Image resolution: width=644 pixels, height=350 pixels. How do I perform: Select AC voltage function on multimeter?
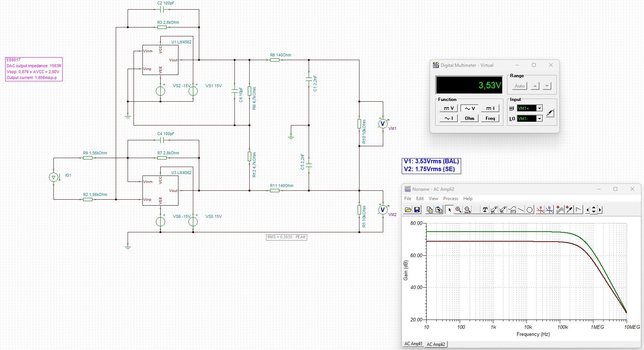coord(469,108)
